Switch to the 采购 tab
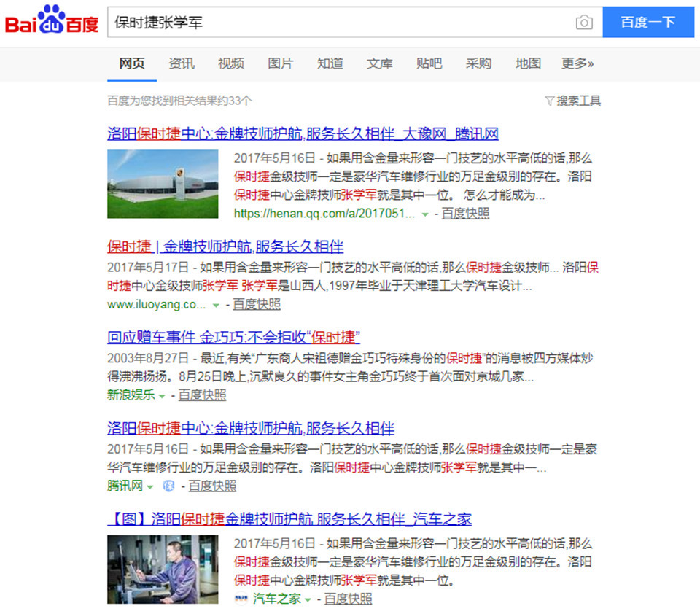The width and height of the screenshot is (700, 614). (x=478, y=63)
